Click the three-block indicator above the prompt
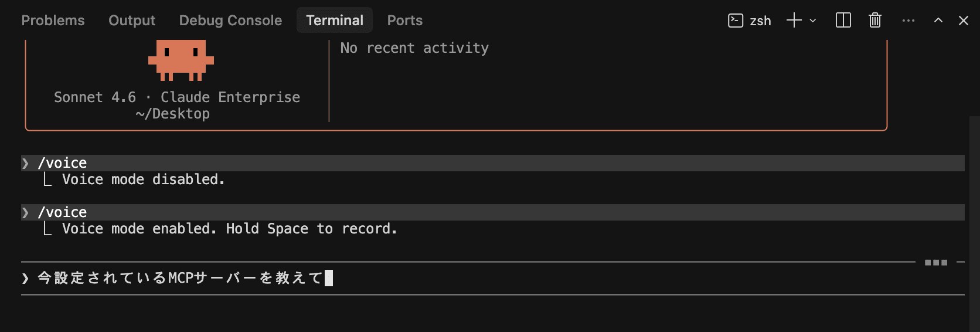Screen dimensions: 980x332 [935, 262]
